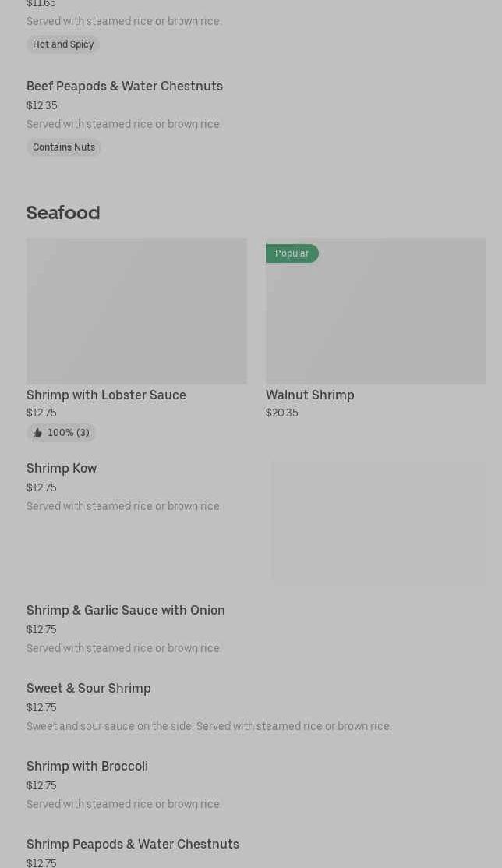502x868 pixels.
Task: Click the Seafood section heading
Action: click(x=63, y=212)
